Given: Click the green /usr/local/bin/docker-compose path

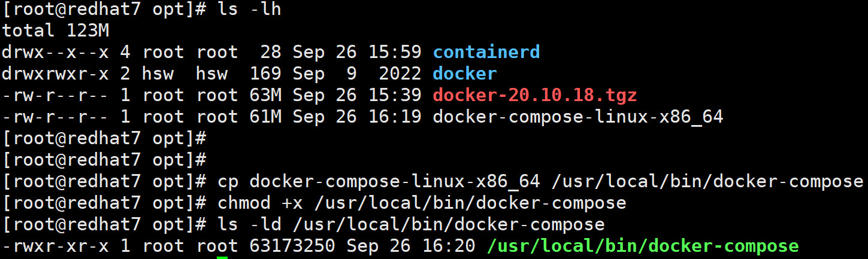Looking at the screenshot, I should click(x=643, y=246).
